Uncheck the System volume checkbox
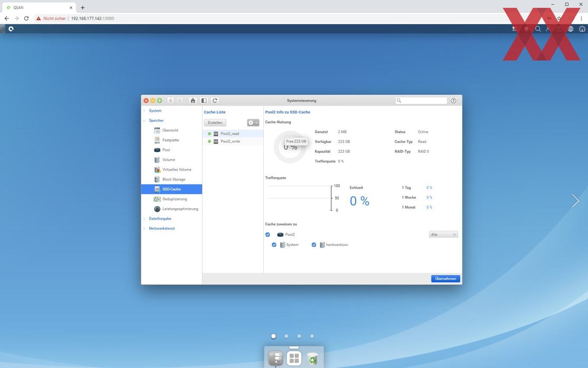This screenshot has width=588, height=368. tap(274, 245)
